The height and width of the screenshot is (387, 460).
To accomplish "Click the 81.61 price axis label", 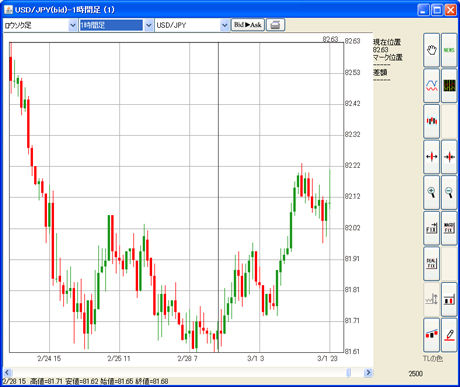I will click(x=352, y=351).
